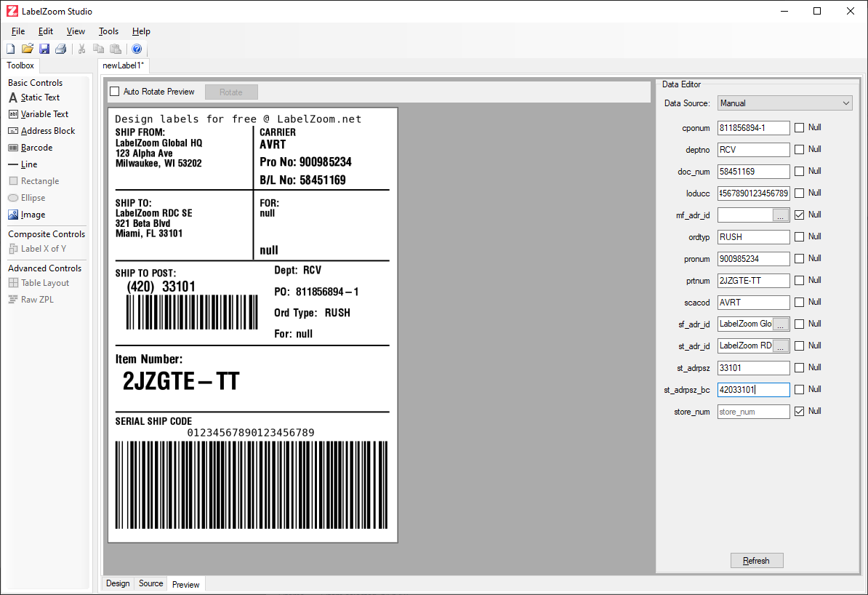Click the store_num input field
The image size is (868, 595).
[753, 412]
